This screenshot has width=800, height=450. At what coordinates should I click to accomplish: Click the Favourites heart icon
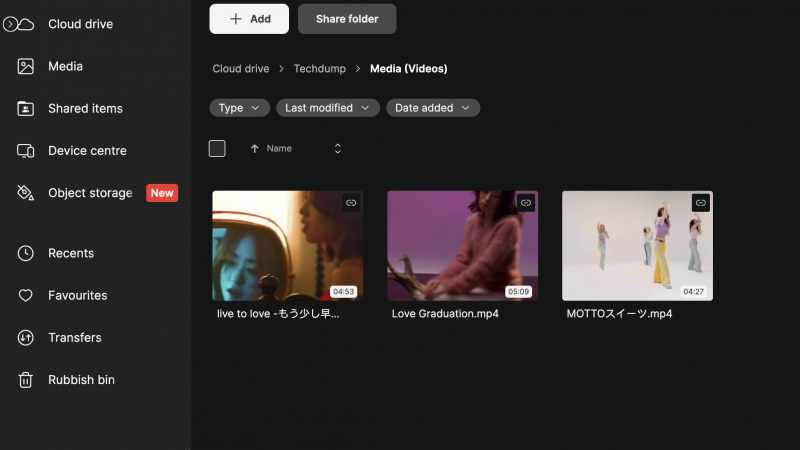click(x=26, y=295)
